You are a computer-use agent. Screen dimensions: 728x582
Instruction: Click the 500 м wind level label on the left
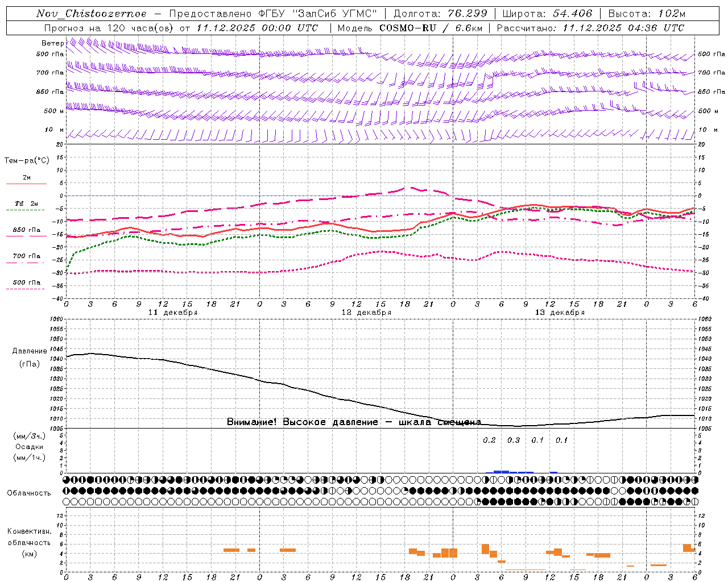[x=54, y=111]
